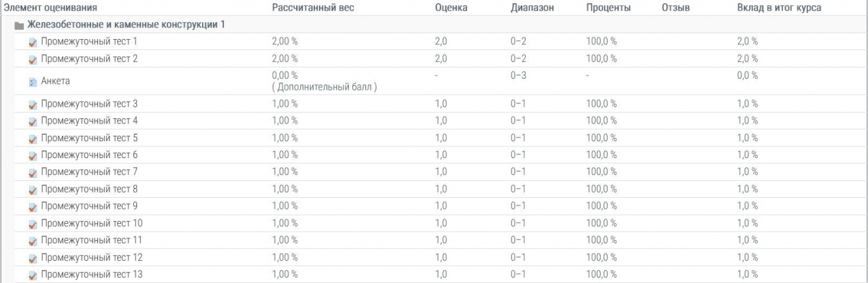868x283 pixels.
Task: Open the Промежуточный тест 8 link
Action: [x=88, y=189]
